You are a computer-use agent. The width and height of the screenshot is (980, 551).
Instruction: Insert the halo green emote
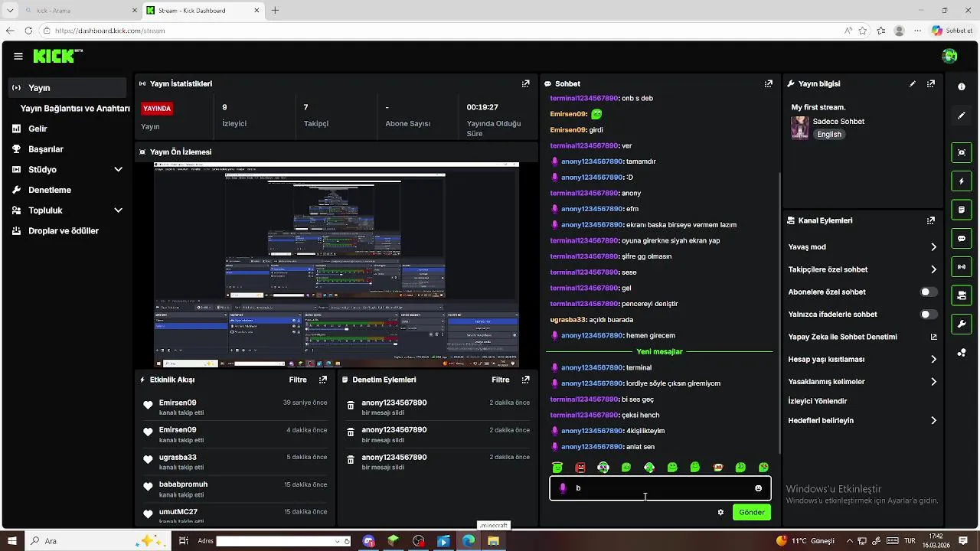[x=557, y=468]
